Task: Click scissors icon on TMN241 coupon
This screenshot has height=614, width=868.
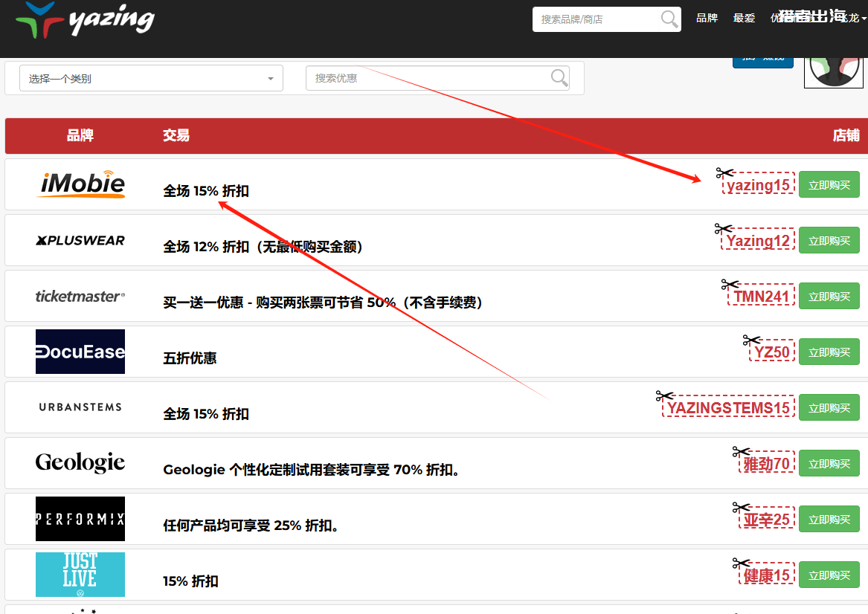Action: tap(730, 284)
